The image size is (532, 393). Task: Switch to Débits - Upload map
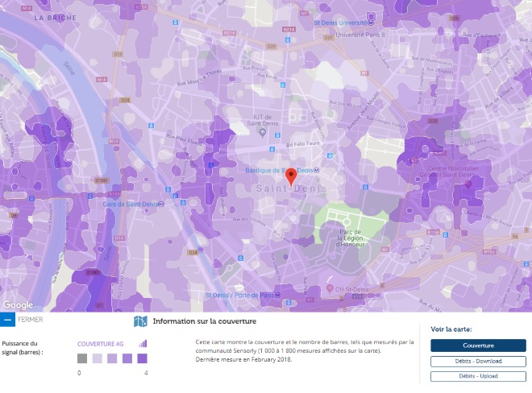click(x=478, y=376)
